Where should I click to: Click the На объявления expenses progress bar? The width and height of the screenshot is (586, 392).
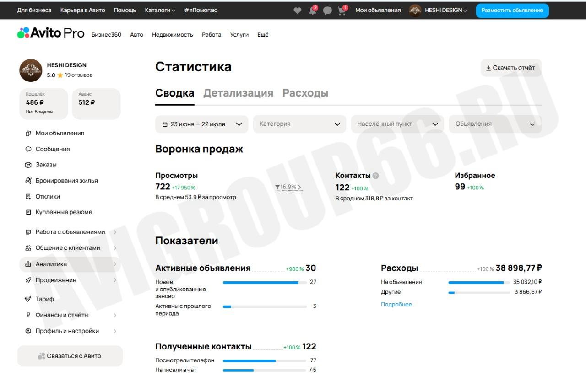[479, 283]
